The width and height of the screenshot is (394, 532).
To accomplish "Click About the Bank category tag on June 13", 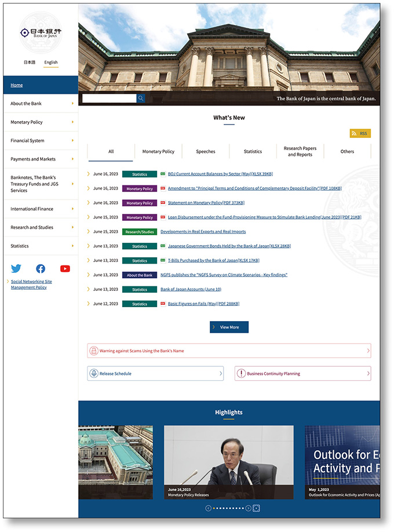I will tap(140, 275).
